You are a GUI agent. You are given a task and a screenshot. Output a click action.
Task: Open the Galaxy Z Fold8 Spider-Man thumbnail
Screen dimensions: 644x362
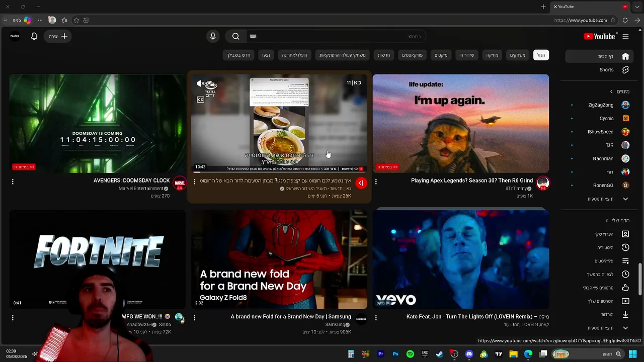(x=279, y=259)
